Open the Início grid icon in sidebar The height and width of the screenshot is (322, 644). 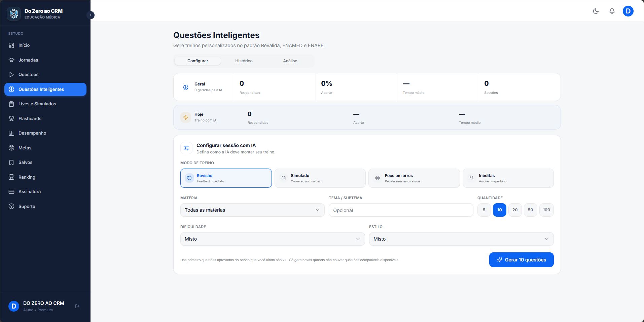coord(11,45)
